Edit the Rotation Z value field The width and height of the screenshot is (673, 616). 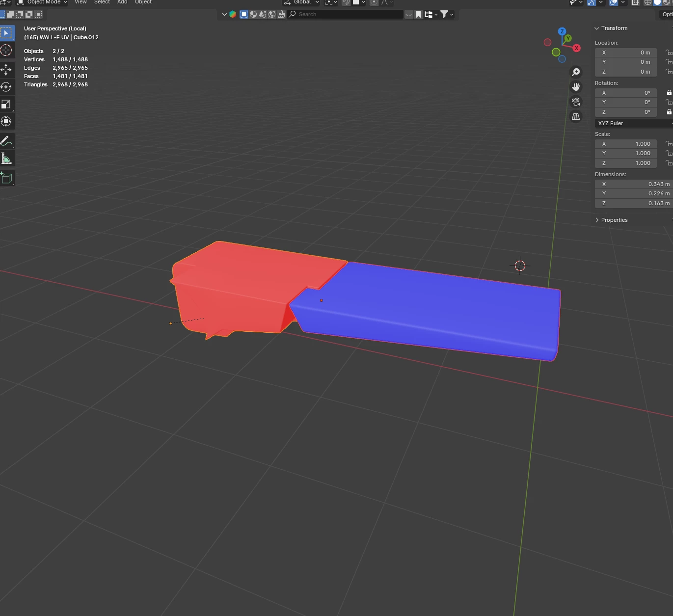[x=626, y=112]
